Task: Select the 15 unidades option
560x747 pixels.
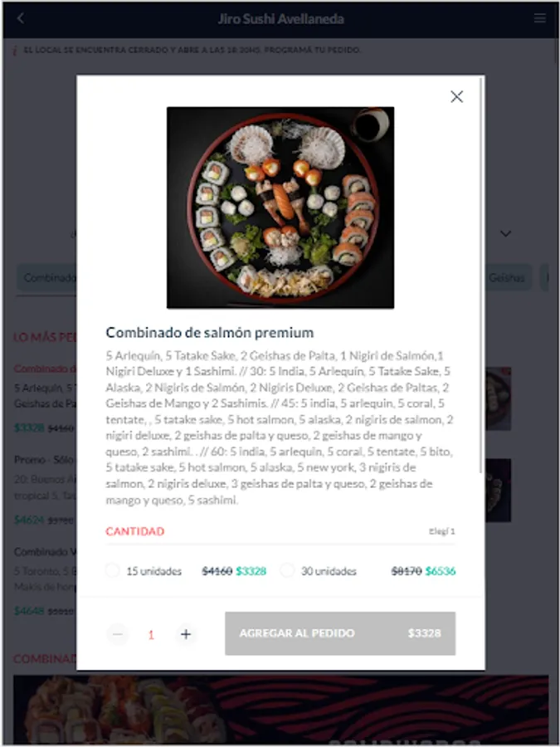Action: pyautogui.click(x=112, y=570)
